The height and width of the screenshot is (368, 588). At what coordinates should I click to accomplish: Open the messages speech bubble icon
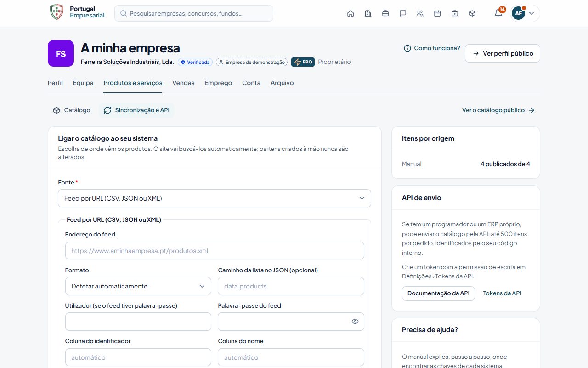403,13
